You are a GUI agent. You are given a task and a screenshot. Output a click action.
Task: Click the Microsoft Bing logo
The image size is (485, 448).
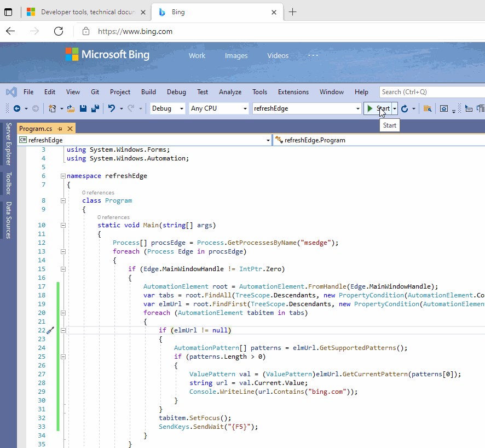click(x=107, y=54)
